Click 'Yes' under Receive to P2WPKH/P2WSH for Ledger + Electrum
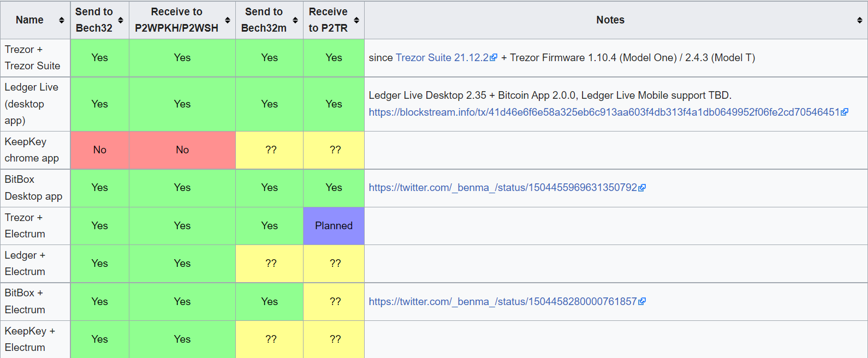This screenshot has width=868, height=358. pos(182,263)
